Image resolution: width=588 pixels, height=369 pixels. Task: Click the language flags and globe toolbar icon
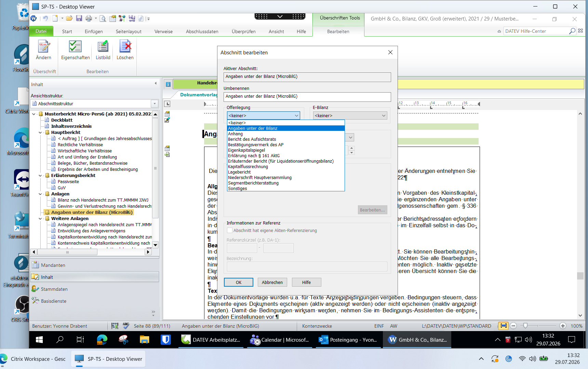122,18
